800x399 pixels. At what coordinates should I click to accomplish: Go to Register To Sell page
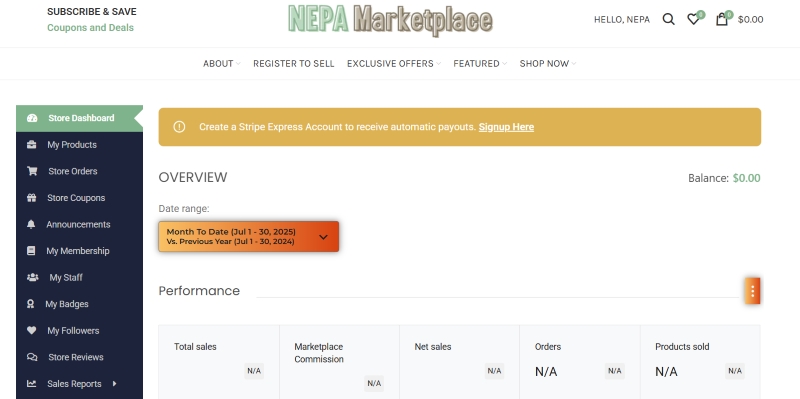tap(293, 64)
